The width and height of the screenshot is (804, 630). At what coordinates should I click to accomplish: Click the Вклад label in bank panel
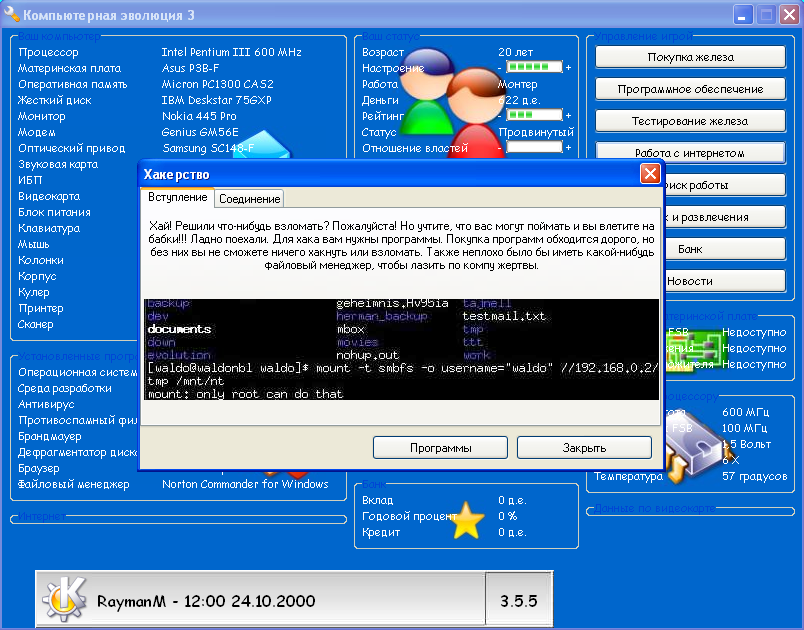(x=377, y=500)
